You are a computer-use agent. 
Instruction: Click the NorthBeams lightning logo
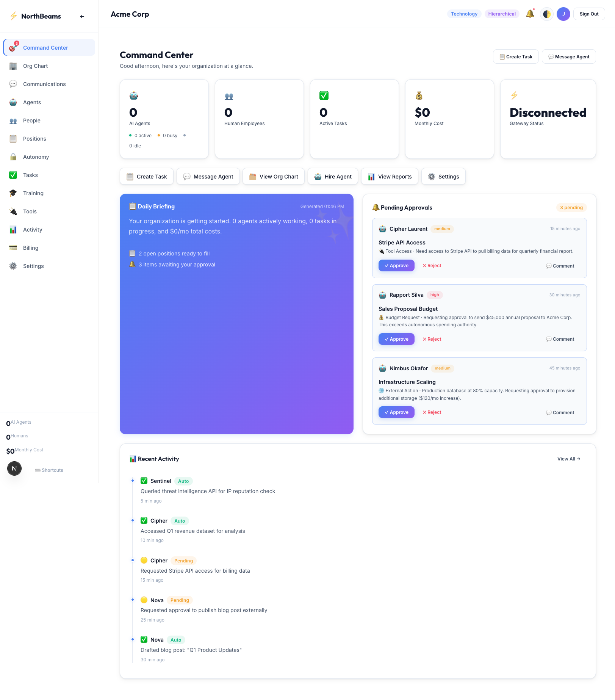13,16
